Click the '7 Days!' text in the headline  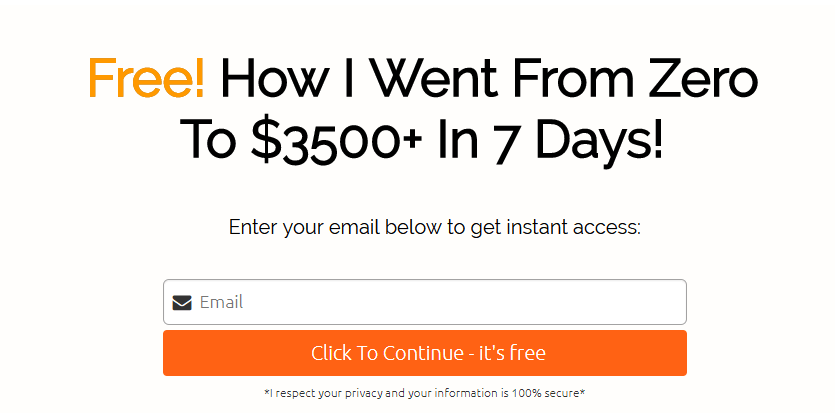(573, 141)
